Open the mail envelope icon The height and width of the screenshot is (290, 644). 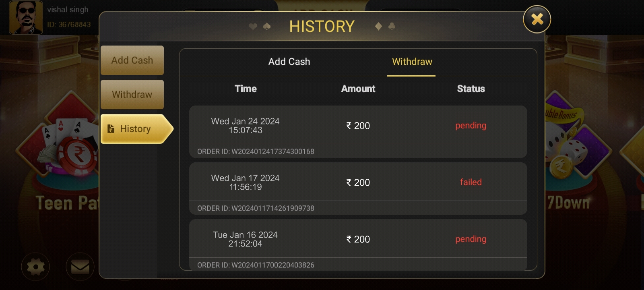80,267
